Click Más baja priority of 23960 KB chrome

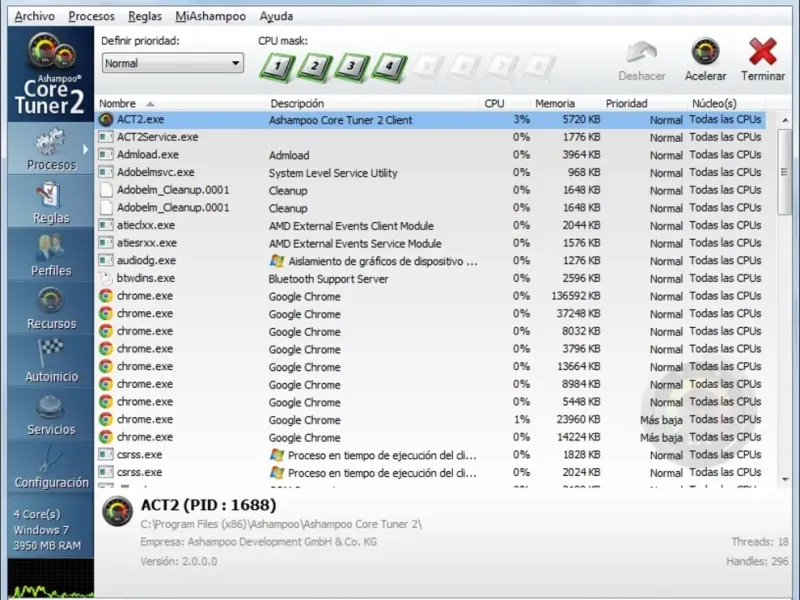click(661, 420)
